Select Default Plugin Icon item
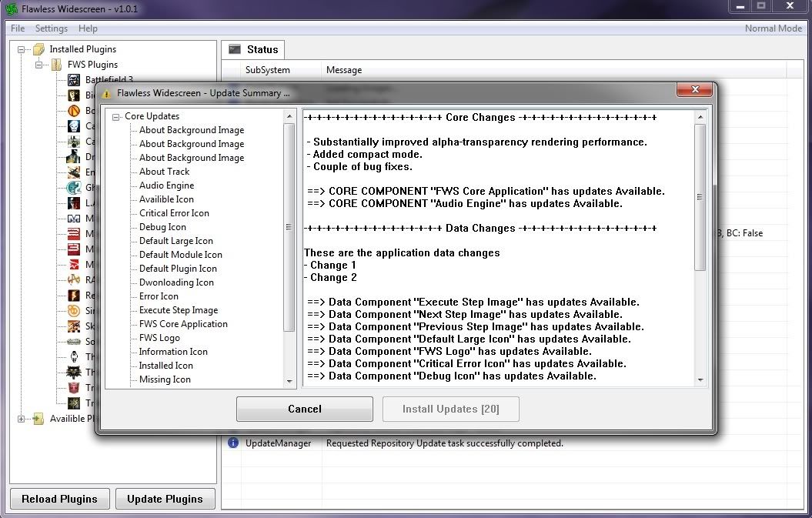This screenshot has height=518, width=812. point(178,269)
